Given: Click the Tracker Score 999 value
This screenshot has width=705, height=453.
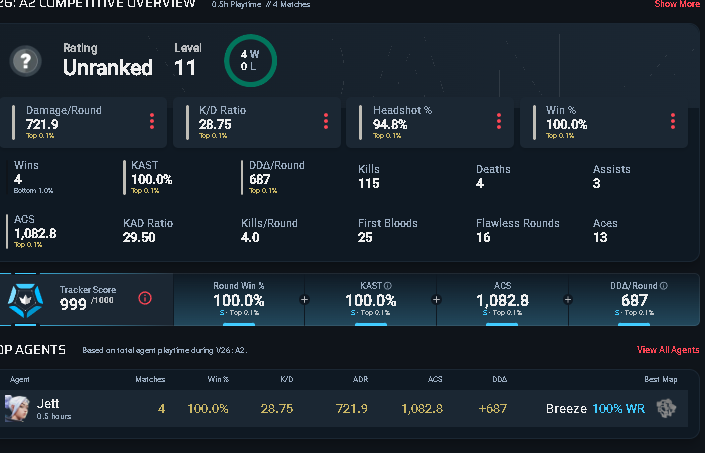Looking at the screenshot, I should coord(73,304).
